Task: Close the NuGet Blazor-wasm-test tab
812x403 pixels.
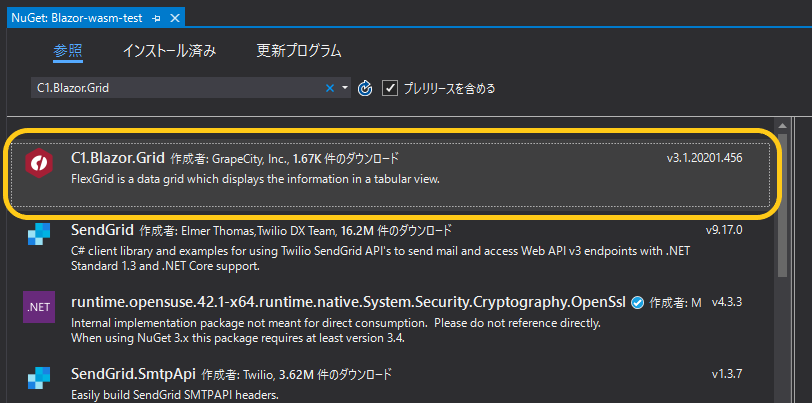Action: pos(175,18)
